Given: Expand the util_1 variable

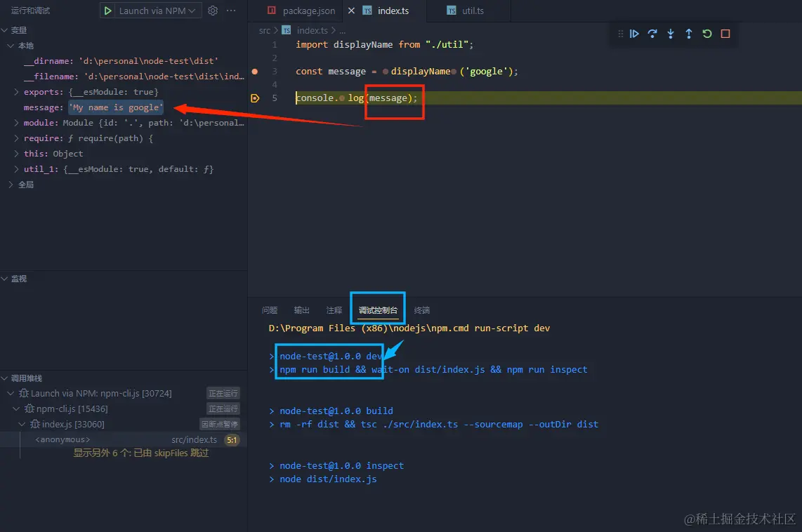Looking at the screenshot, I should pyautogui.click(x=16, y=169).
